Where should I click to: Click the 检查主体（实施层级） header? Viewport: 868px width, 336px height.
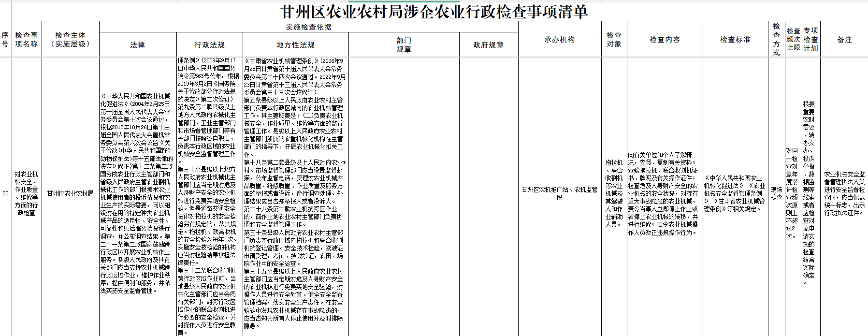coord(70,39)
